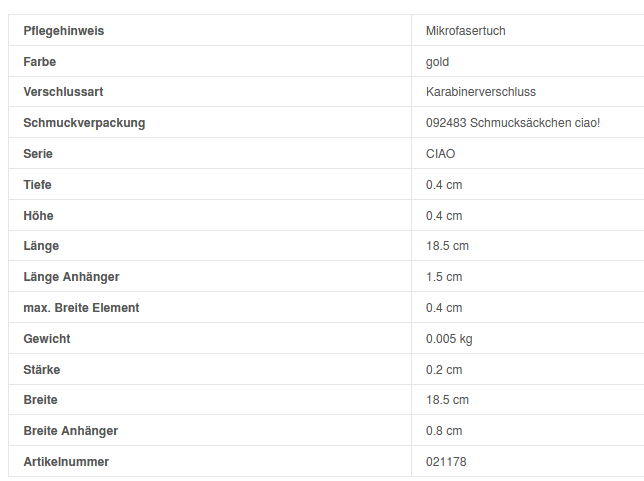Click the Höhe row label
Image resolution: width=644 pixels, height=481 pixels.
tap(38, 215)
